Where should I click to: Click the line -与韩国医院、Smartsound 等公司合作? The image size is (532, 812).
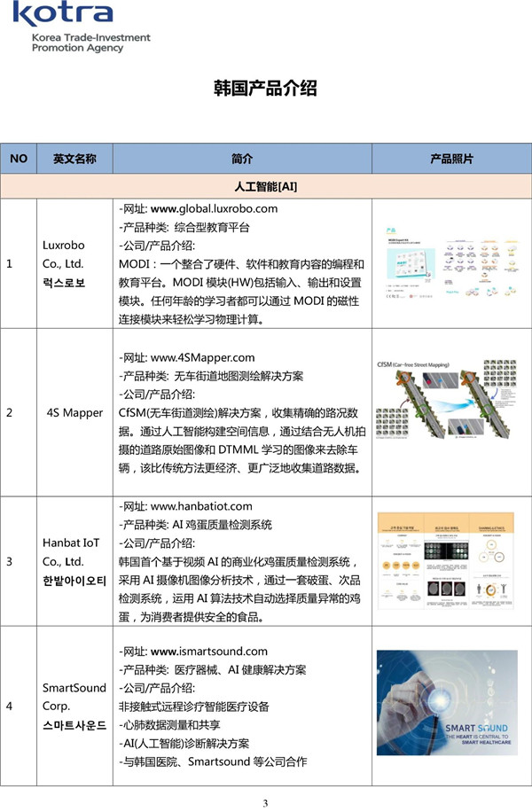coord(213,761)
